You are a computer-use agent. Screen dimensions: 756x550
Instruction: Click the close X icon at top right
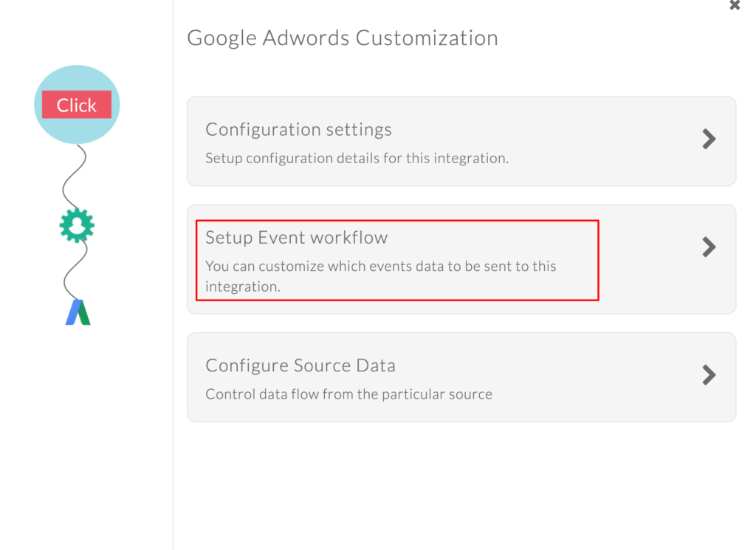coord(735,6)
